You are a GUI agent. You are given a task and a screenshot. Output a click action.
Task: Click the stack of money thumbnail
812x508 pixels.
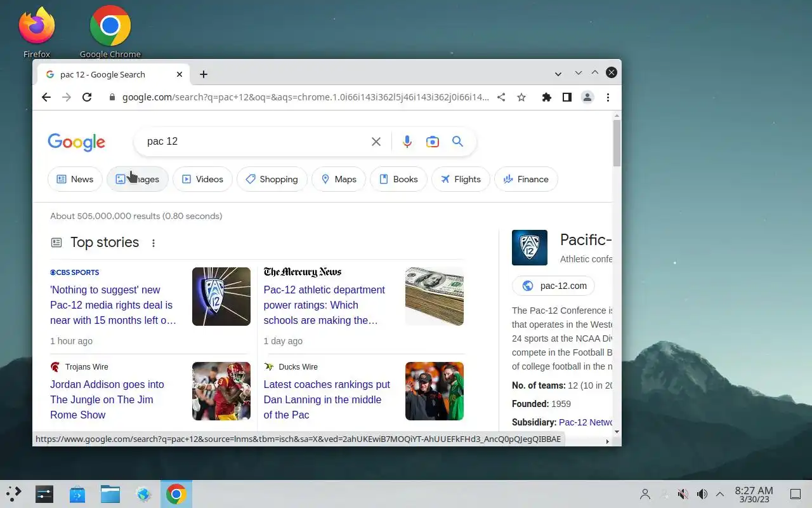(x=435, y=297)
